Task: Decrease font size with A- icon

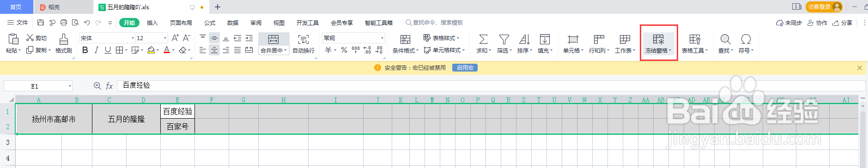Action: pos(186,38)
